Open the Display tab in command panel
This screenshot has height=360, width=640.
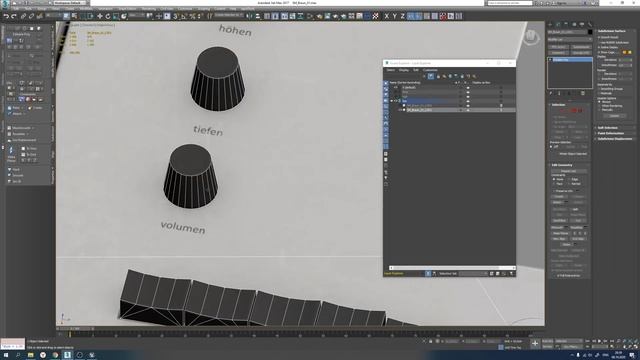[582, 24]
